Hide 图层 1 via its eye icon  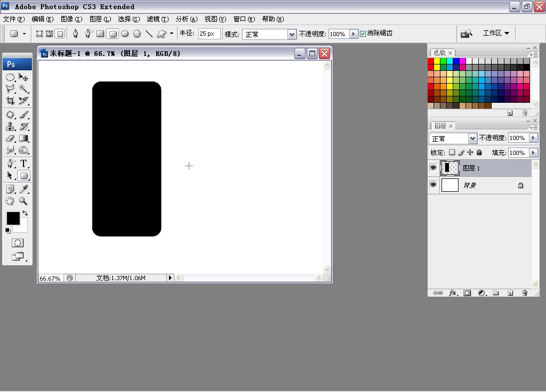tap(433, 168)
